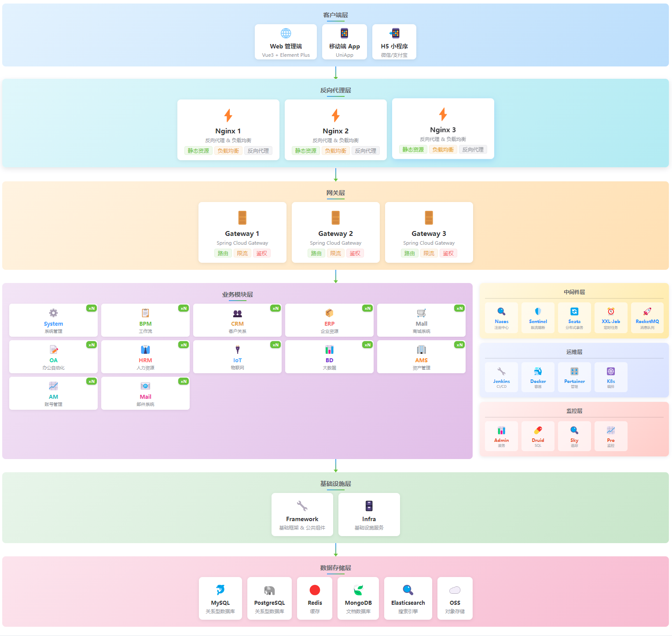Click the xN badge on the CRM card
Image resolution: width=672 pixels, height=636 pixels.
tap(275, 309)
